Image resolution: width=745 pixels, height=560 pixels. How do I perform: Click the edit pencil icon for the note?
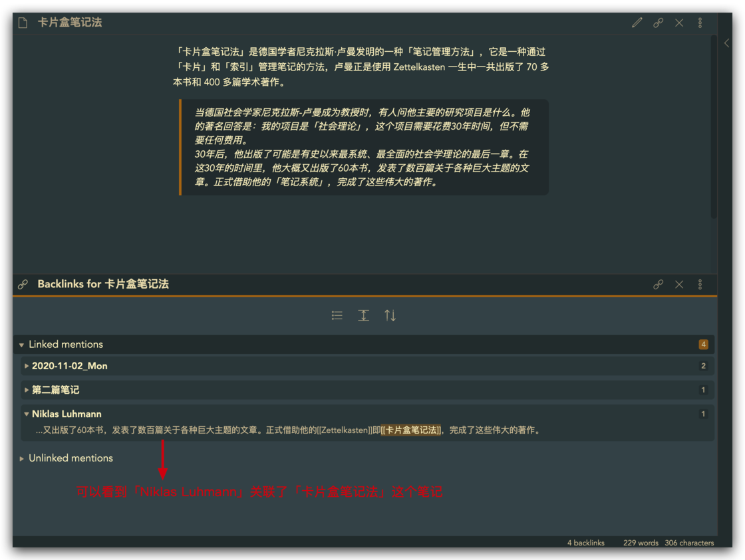637,23
